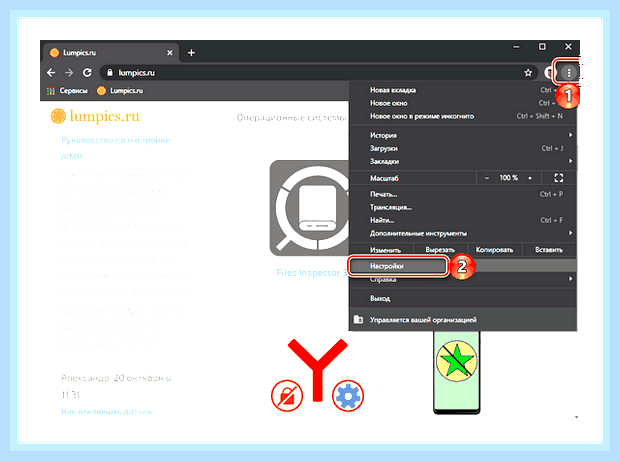Click the Копировать button
This screenshot has height=461, width=620.
494,250
